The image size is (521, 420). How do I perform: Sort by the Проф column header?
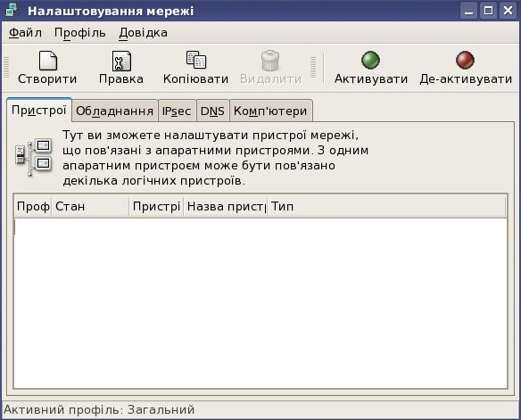tap(33, 207)
